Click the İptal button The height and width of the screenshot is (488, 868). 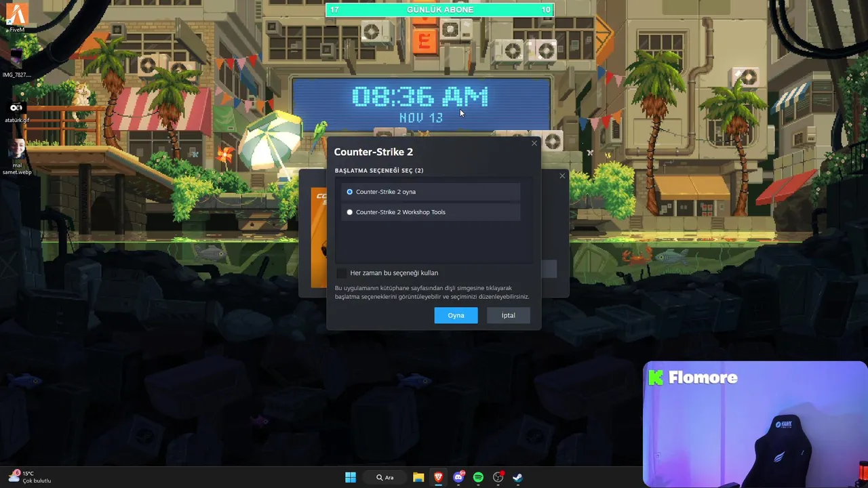coord(509,315)
